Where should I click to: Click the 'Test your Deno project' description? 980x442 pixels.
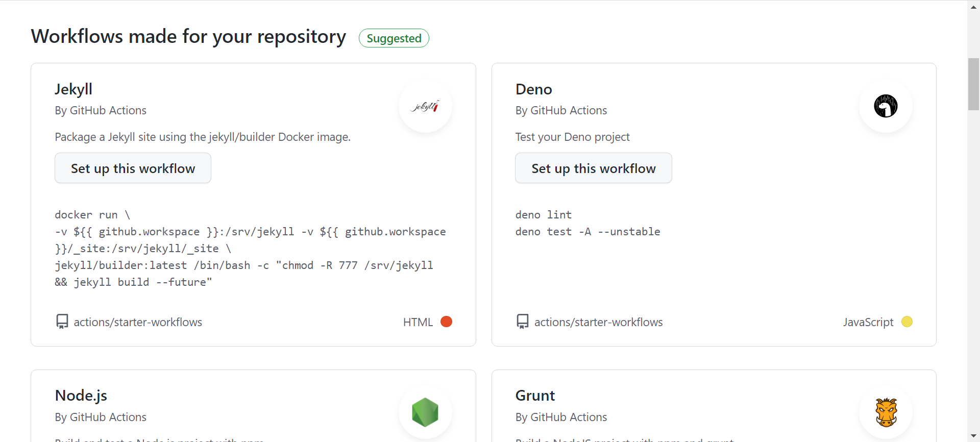(x=572, y=137)
